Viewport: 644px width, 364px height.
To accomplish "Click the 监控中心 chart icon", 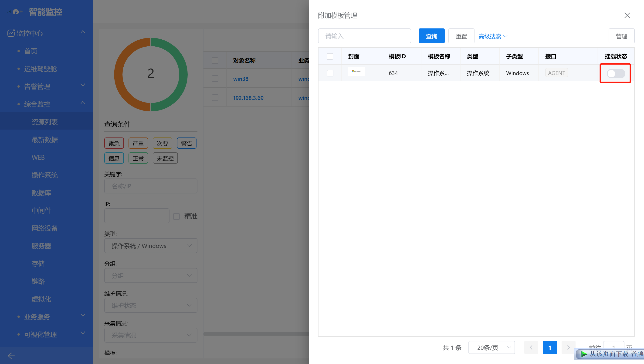I will pos(11,33).
